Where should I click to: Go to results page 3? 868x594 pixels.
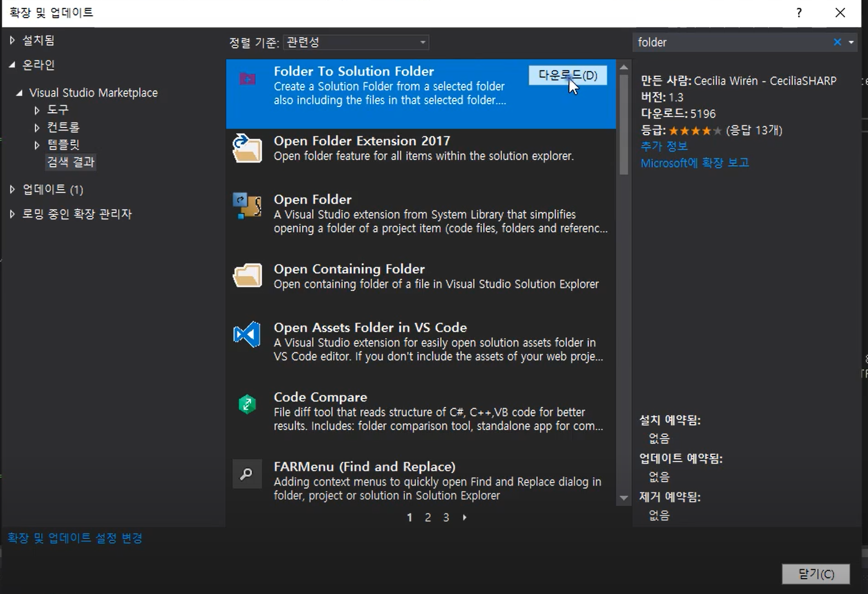[446, 518]
